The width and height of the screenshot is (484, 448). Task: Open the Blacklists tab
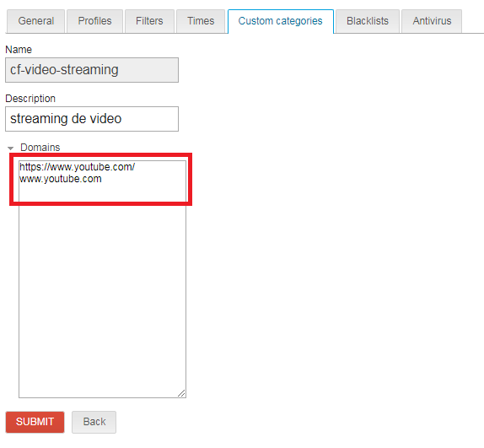(368, 21)
